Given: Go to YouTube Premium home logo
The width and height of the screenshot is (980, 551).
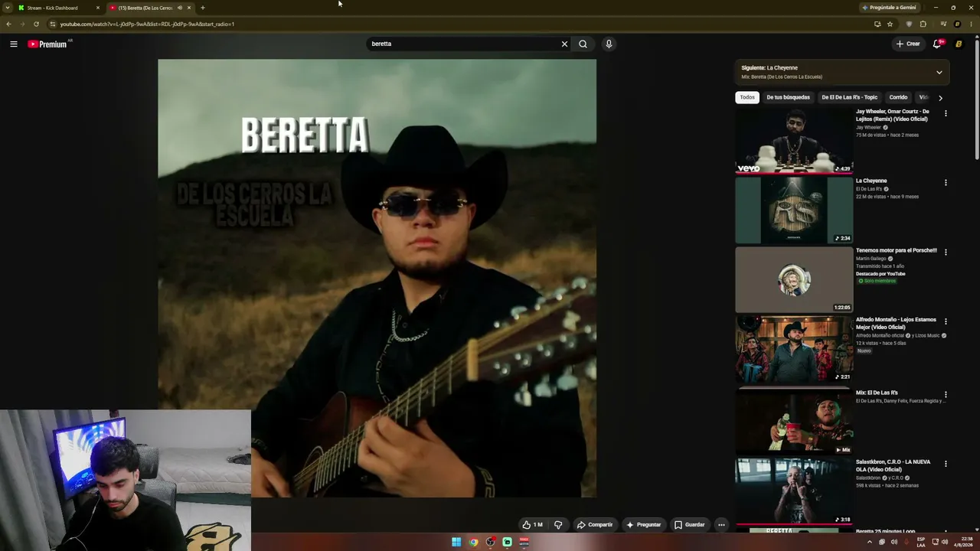Looking at the screenshot, I should [x=48, y=44].
